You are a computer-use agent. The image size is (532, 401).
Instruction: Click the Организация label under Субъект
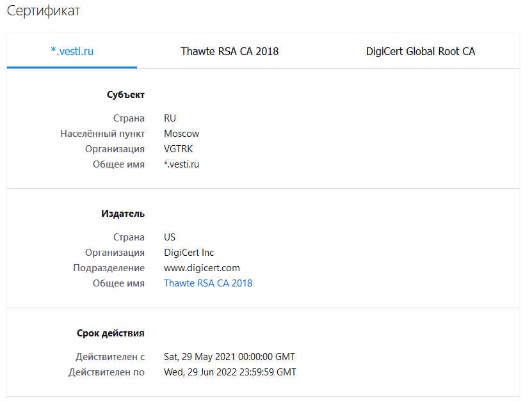115,149
